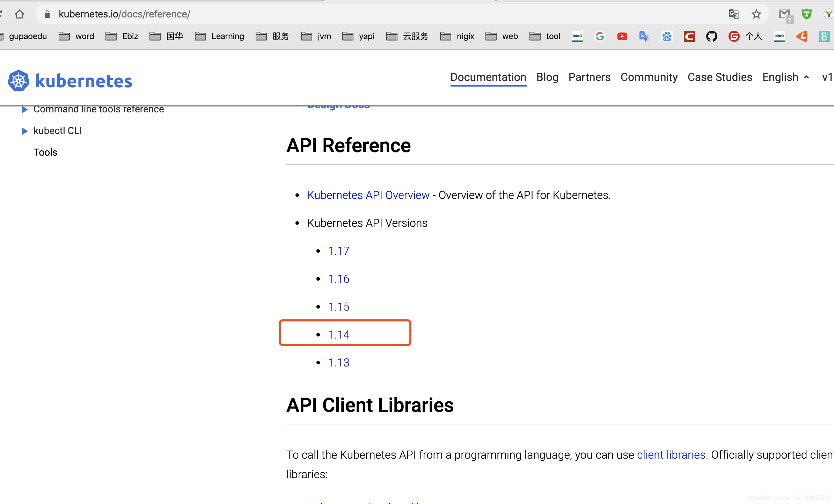Image resolution: width=834 pixels, height=504 pixels.
Task: Open the Google bookmark icon
Action: (600, 36)
